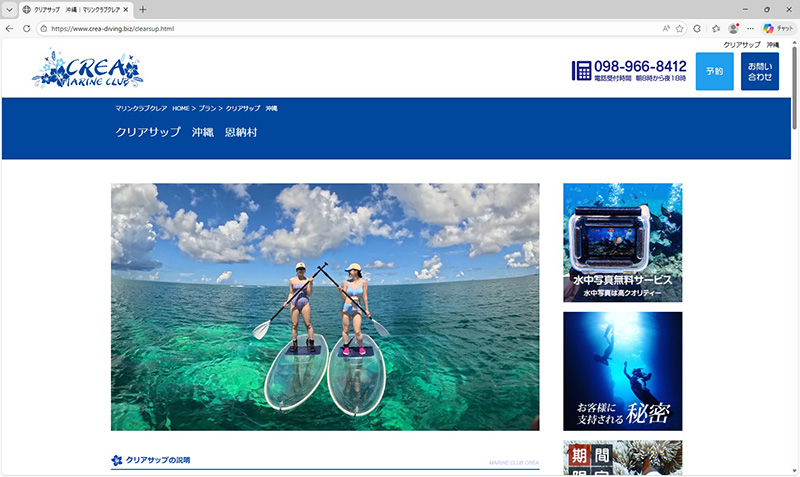Open a new tab with the plus button
The image size is (800, 477).
(x=143, y=9)
